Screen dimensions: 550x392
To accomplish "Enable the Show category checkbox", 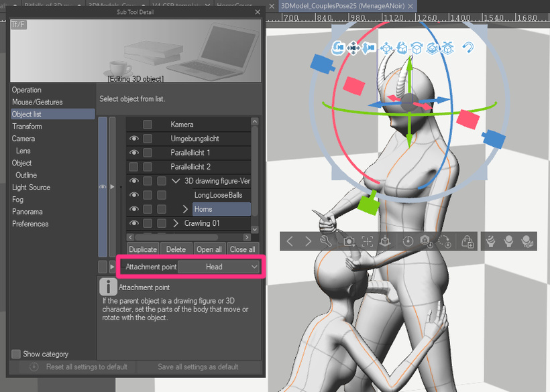I will click(x=16, y=354).
